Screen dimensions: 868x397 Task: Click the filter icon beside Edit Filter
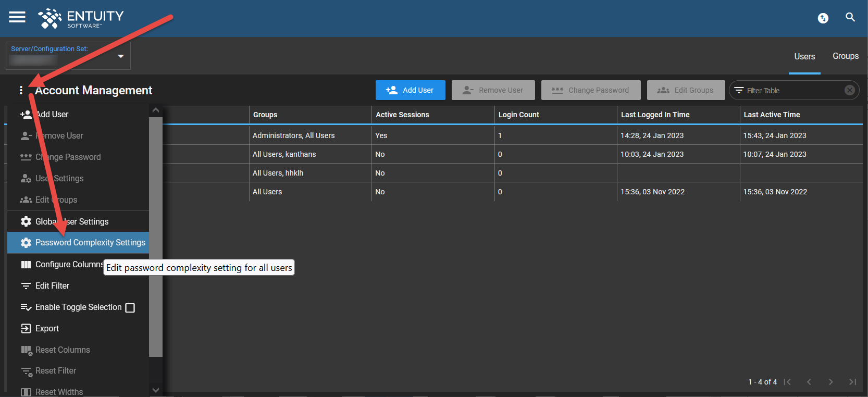pyautogui.click(x=26, y=286)
